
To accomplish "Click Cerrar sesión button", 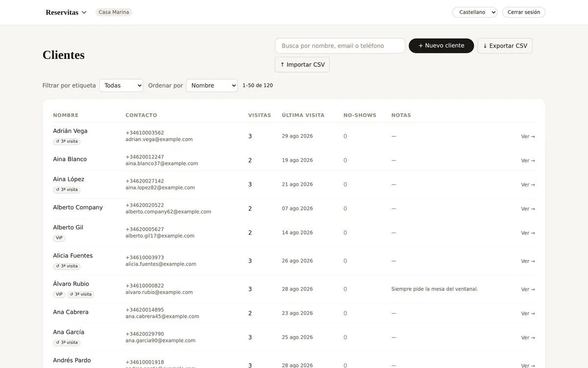I will (524, 12).
